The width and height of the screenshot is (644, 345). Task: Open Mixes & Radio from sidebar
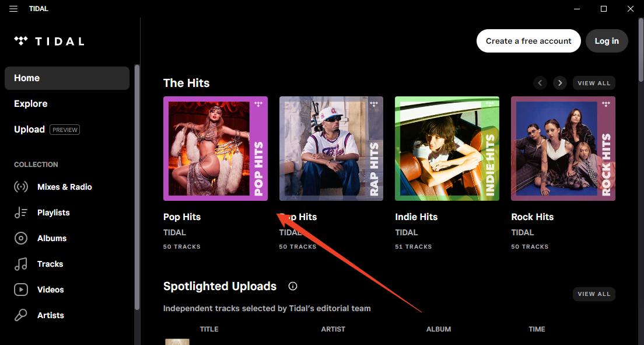tap(64, 187)
